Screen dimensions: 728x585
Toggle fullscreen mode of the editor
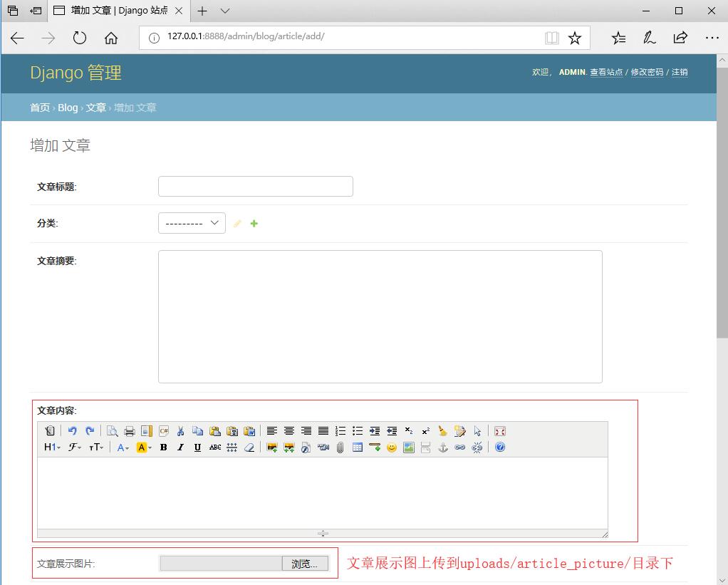coord(499,431)
